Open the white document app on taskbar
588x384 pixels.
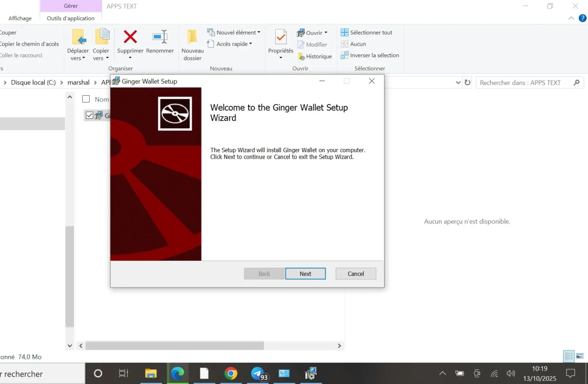coord(204,373)
